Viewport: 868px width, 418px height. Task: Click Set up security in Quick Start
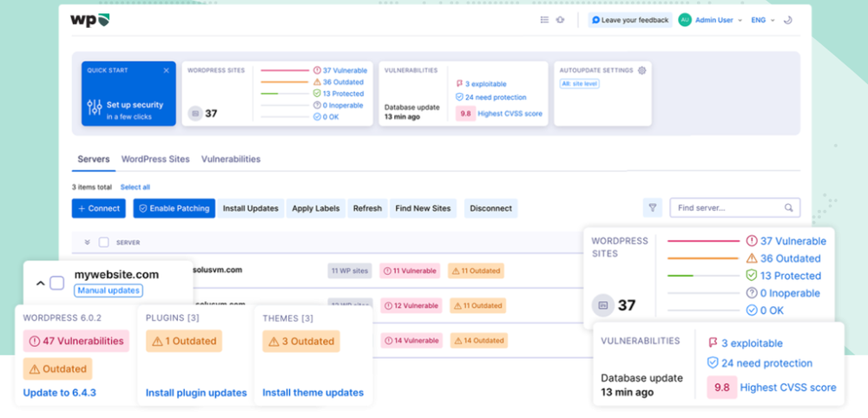pos(135,105)
